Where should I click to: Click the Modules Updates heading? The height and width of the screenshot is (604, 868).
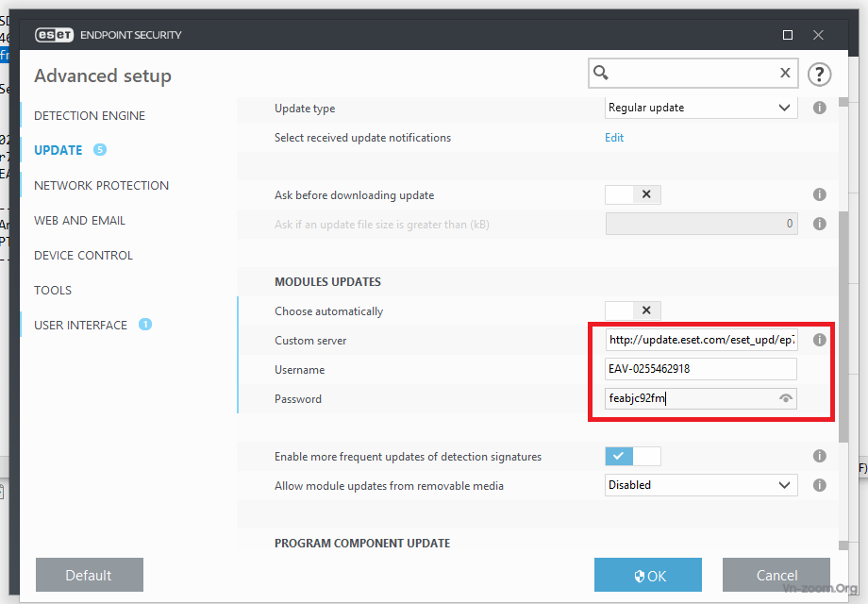(327, 282)
